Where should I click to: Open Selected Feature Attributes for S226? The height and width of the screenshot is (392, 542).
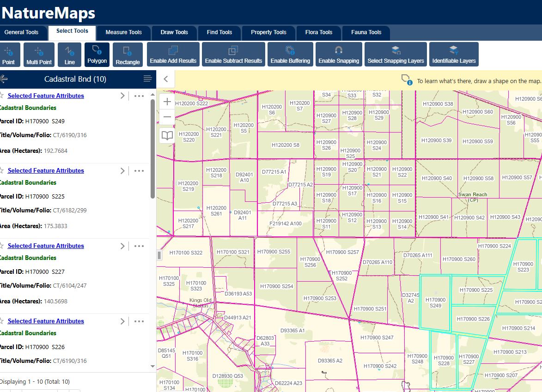pyautogui.click(x=46, y=321)
